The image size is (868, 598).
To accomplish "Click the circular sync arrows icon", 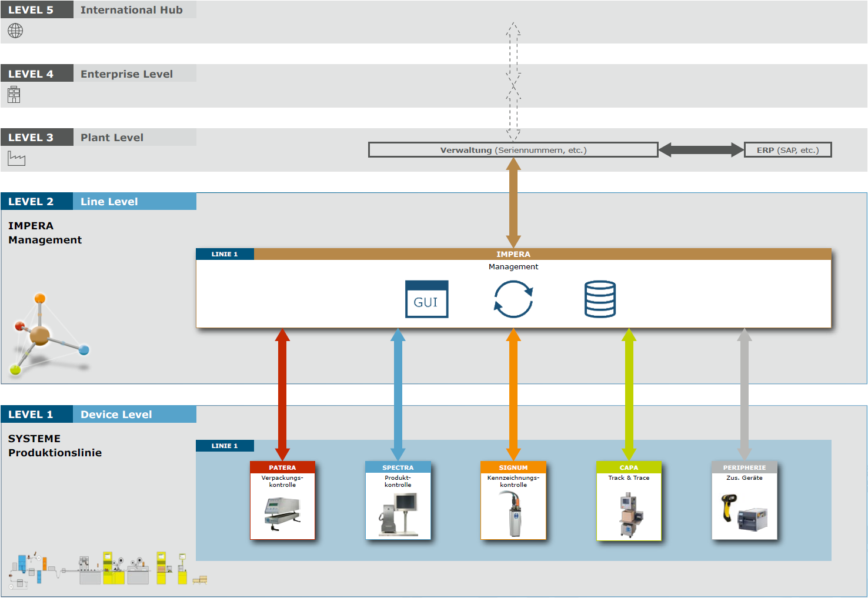I will tap(513, 299).
